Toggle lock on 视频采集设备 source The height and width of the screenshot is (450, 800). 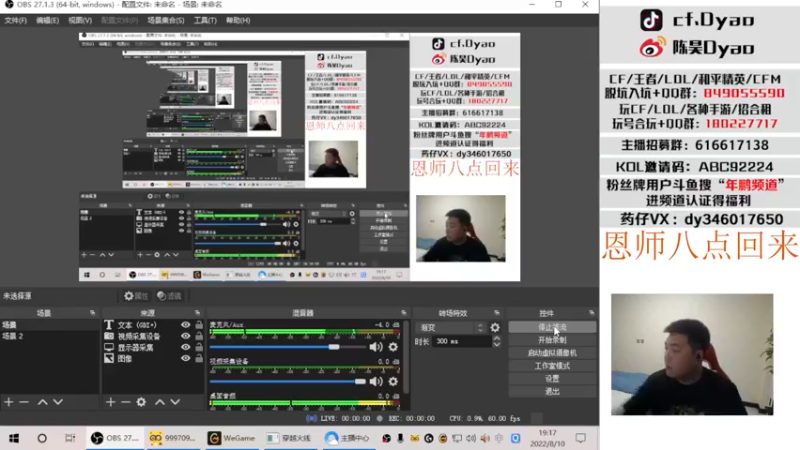pyautogui.click(x=198, y=336)
